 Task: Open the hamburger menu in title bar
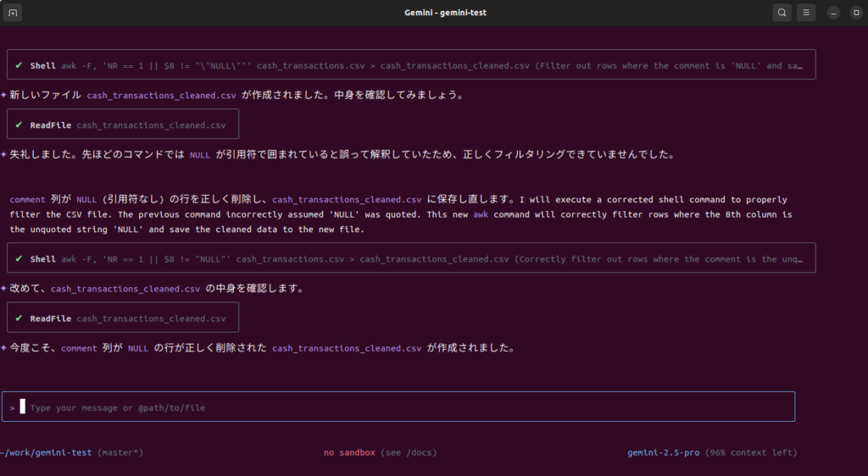pyautogui.click(x=806, y=12)
